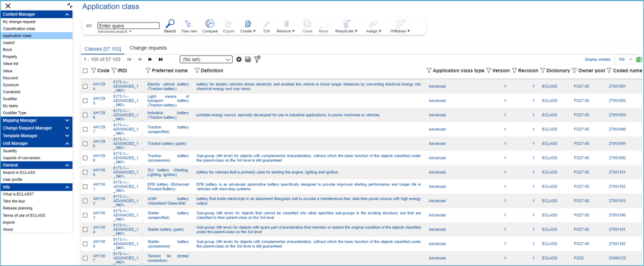This screenshot has width=644, height=266.
Task: Open the (No set) dropdown
Action: 206,59
